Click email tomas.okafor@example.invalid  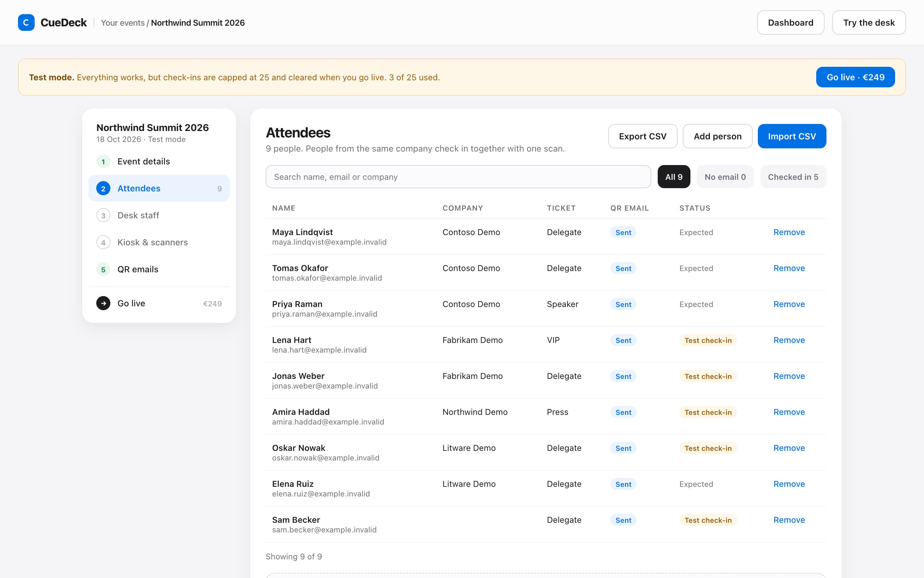327,278
